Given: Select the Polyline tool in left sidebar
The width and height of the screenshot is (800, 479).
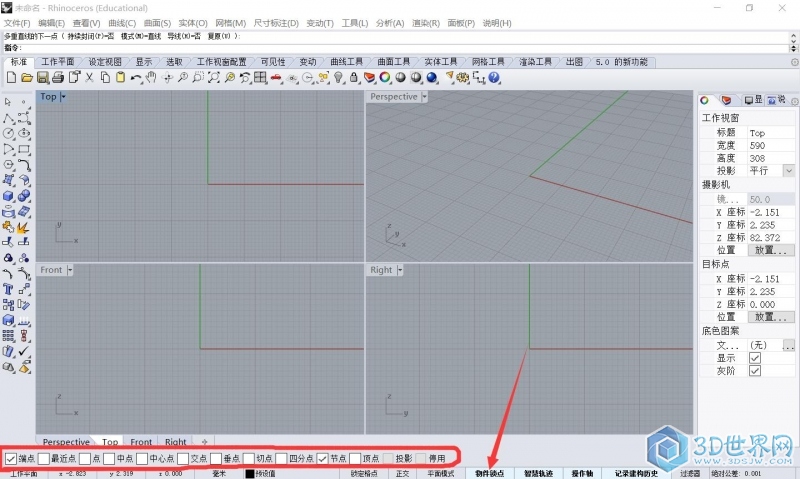Looking at the screenshot, I should click(x=9, y=117).
